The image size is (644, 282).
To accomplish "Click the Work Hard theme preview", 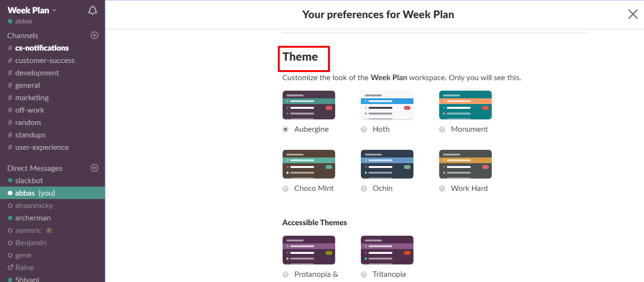I will [465, 164].
